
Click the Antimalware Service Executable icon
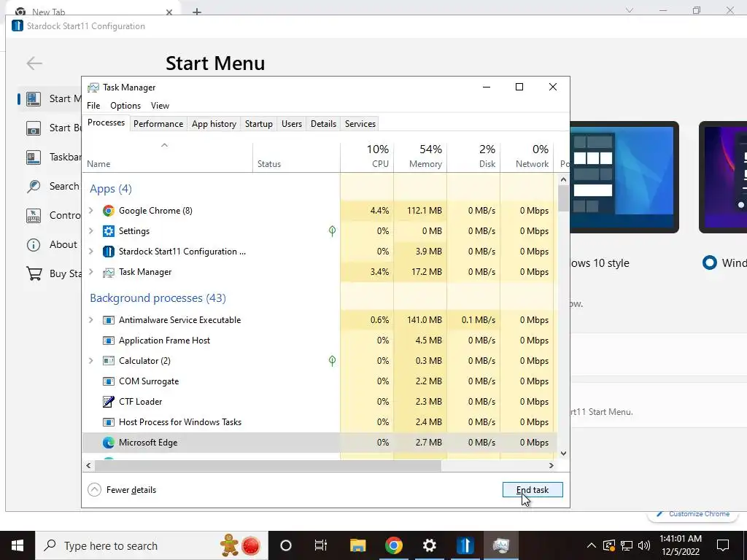(109, 320)
